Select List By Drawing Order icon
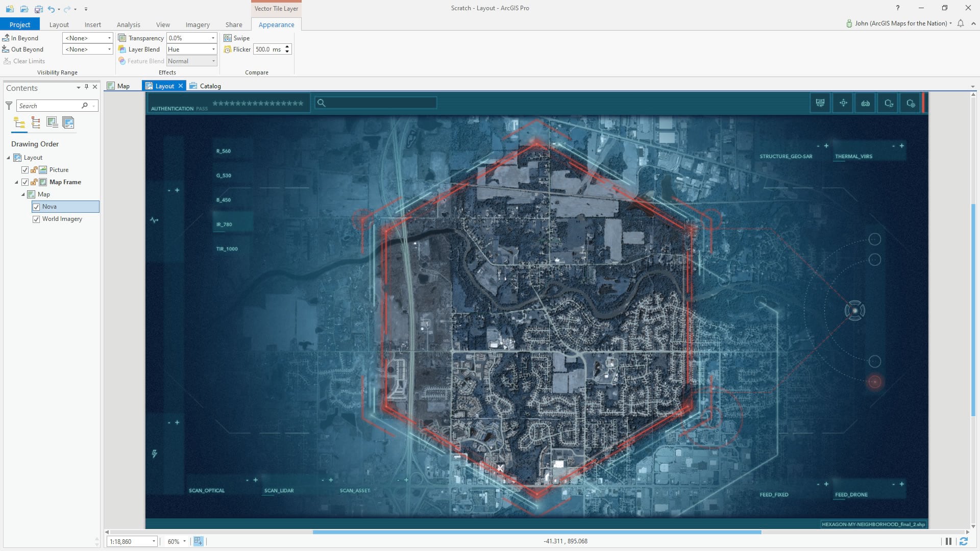Screen dimensions: 980x551 (x=19, y=122)
